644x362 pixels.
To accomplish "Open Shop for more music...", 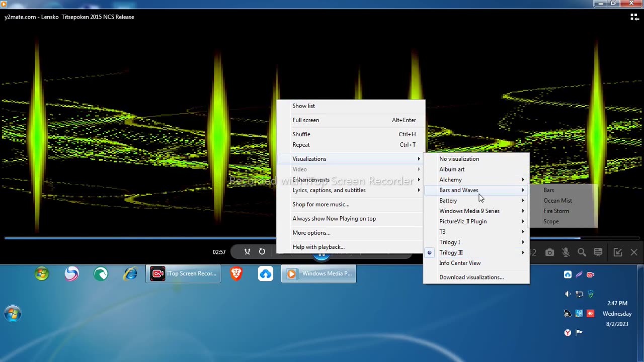I will point(351,205).
